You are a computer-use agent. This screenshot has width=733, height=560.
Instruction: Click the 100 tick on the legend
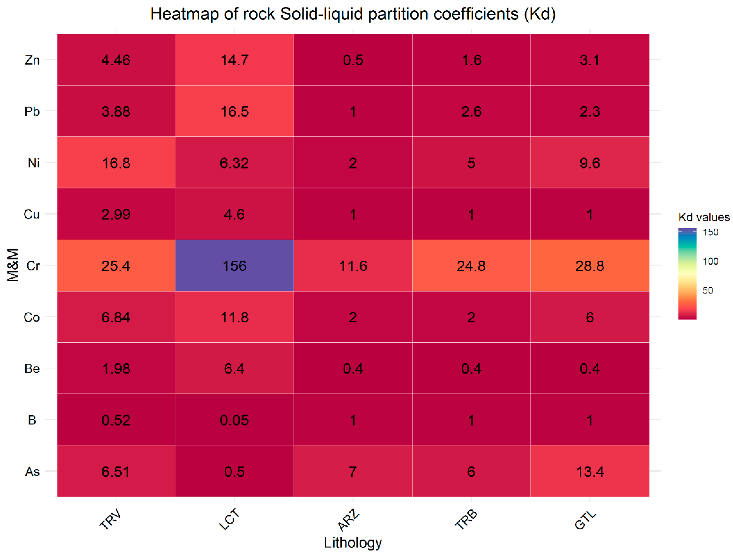[x=710, y=261]
